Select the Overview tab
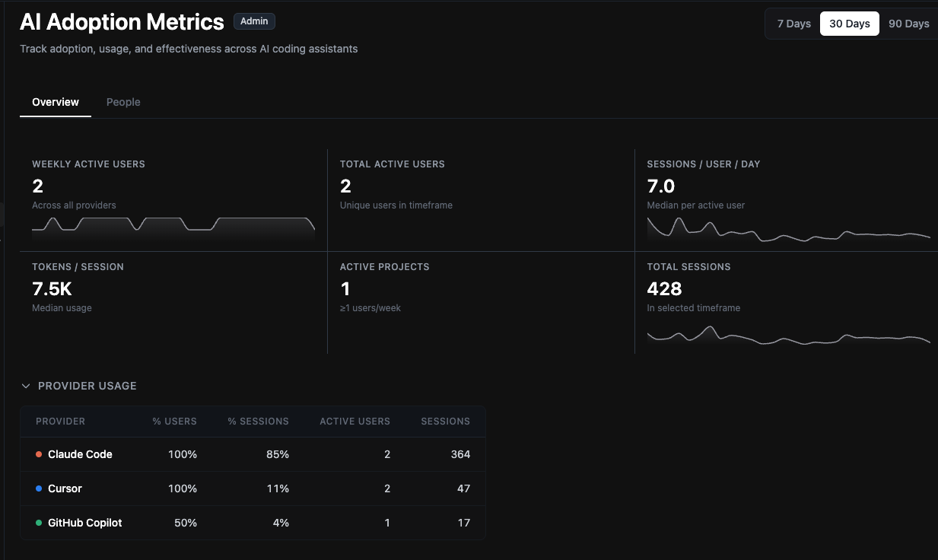 coord(55,102)
